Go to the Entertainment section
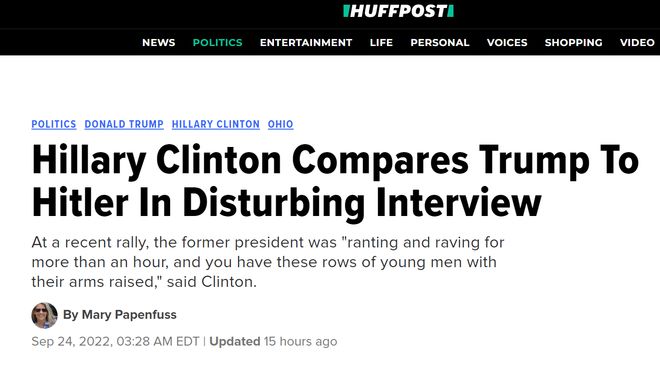This screenshot has height=370, width=660. (306, 43)
